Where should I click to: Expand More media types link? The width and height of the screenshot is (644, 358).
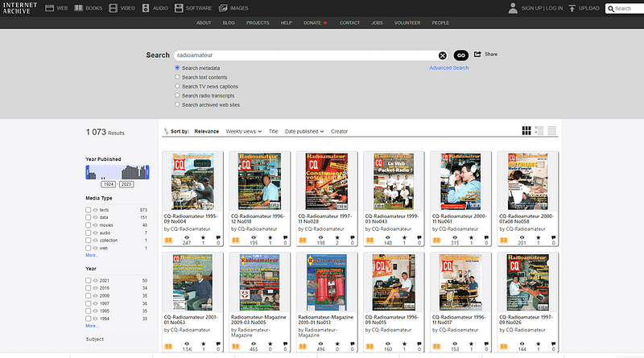click(93, 255)
